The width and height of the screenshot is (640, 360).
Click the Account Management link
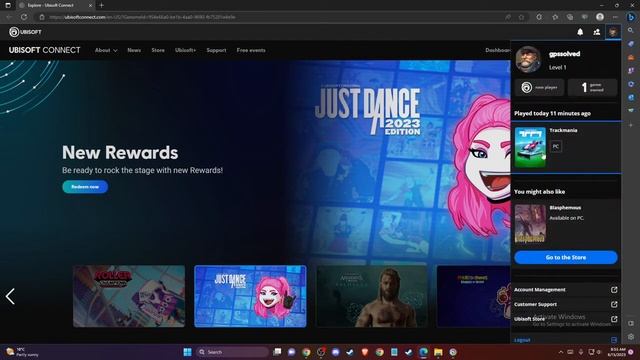[x=540, y=290]
